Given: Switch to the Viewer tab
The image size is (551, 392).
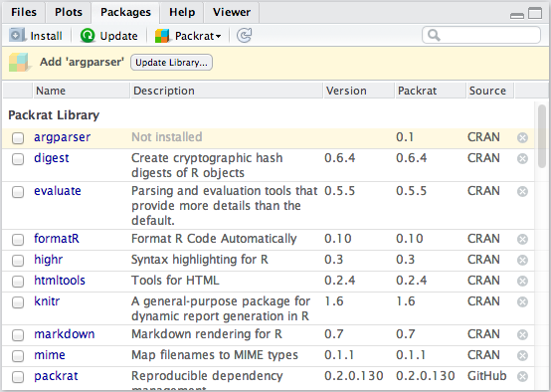Looking at the screenshot, I should [232, 12].
